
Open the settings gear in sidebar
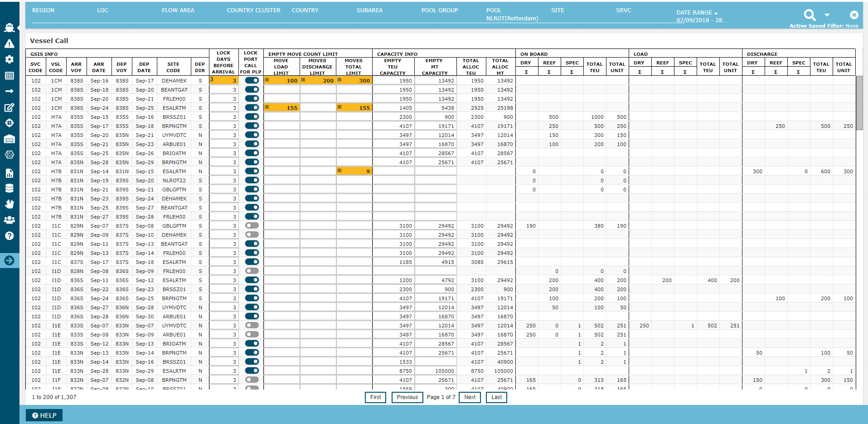[9, 59]
